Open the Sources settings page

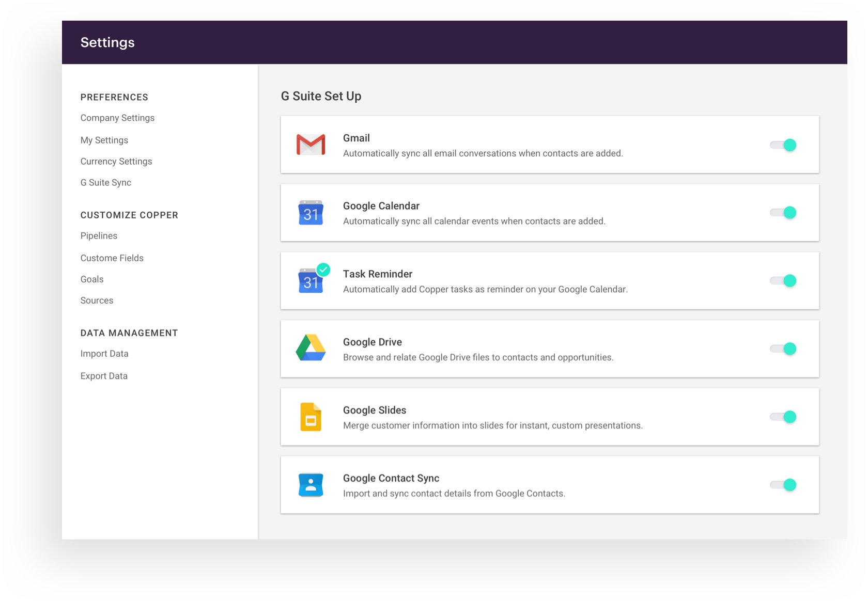[x=97, y=301]
